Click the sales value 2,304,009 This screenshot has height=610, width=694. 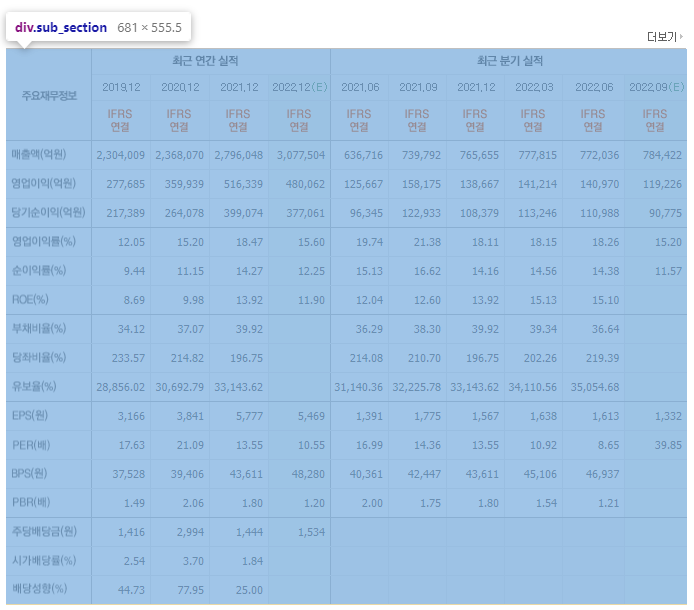[x=120, y=155]
